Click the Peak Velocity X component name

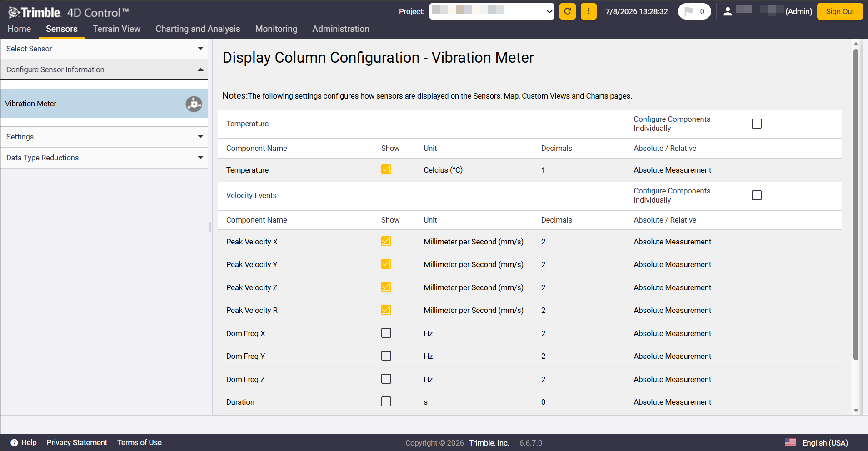(x=252, y=242)
